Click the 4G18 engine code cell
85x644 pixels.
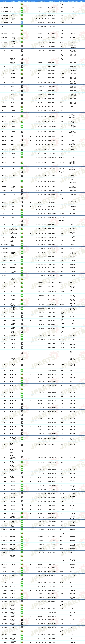pyautogui.click(x=73, y=245)
